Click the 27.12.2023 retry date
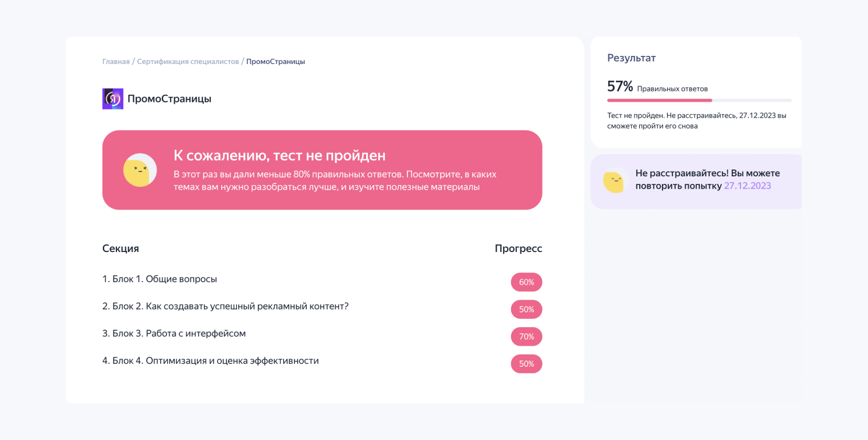 pos(747,186)
